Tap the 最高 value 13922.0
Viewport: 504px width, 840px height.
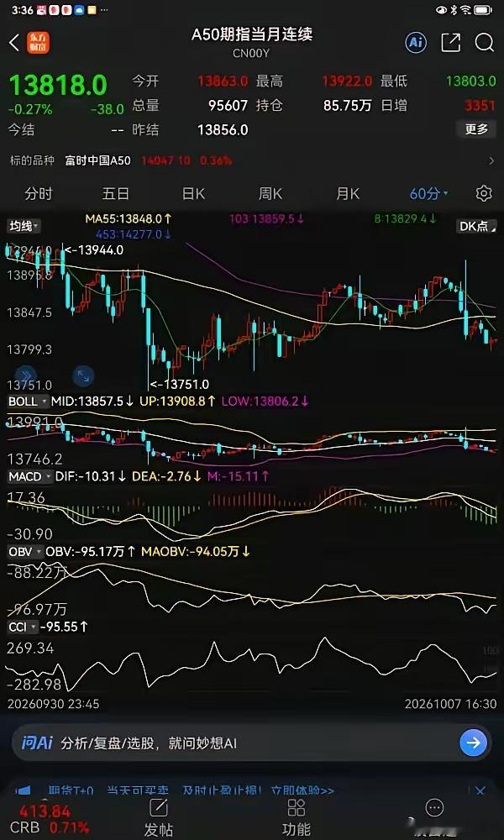347,81
